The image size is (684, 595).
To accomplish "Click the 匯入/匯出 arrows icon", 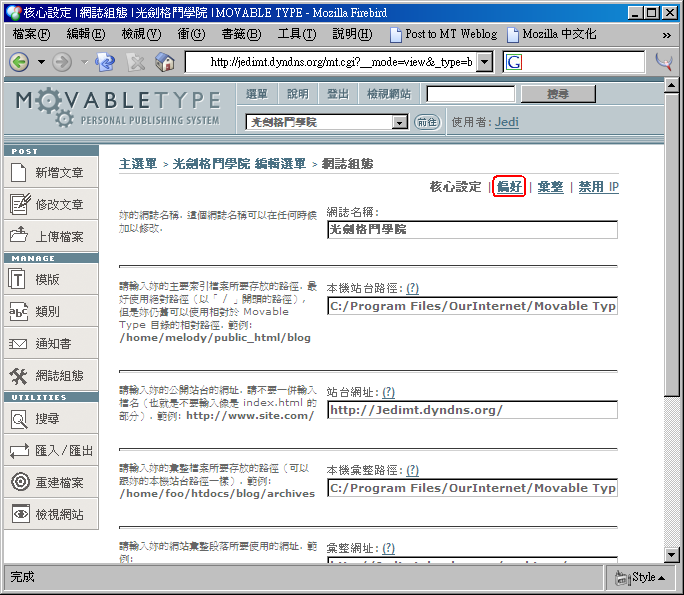I will coord(19,451).
